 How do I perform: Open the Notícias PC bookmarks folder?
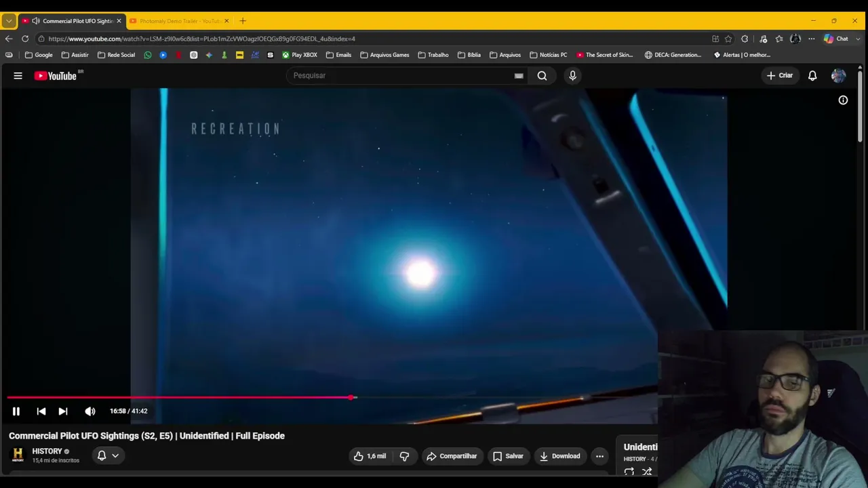548,55
